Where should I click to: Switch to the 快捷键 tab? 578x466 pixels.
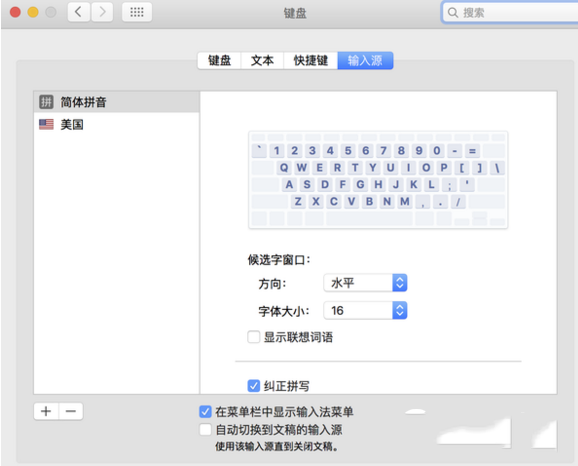[310, 60]
